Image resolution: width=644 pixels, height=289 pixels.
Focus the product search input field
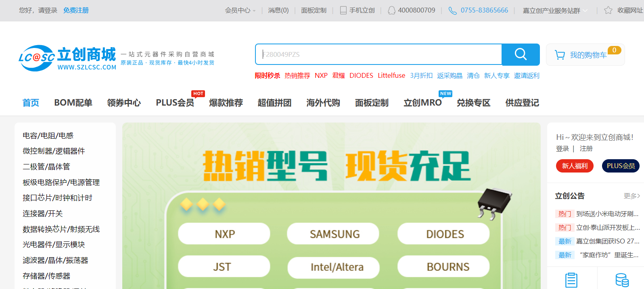[x=378, y=54]
